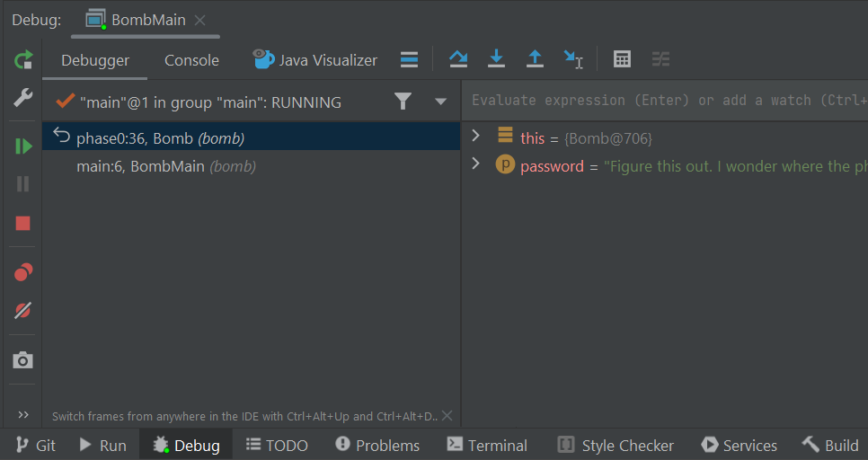
Task: Click the {Bomb@706} value
Action: point(608,138)
